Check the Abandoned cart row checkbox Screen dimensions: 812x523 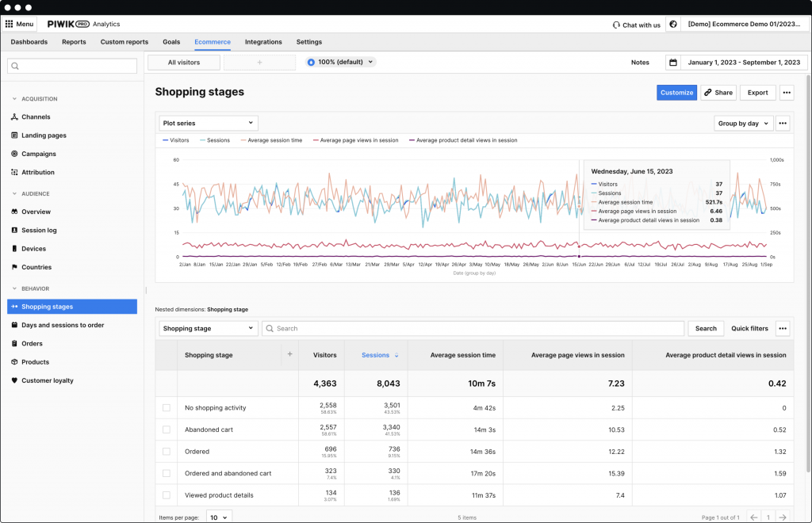click(167, 429)
